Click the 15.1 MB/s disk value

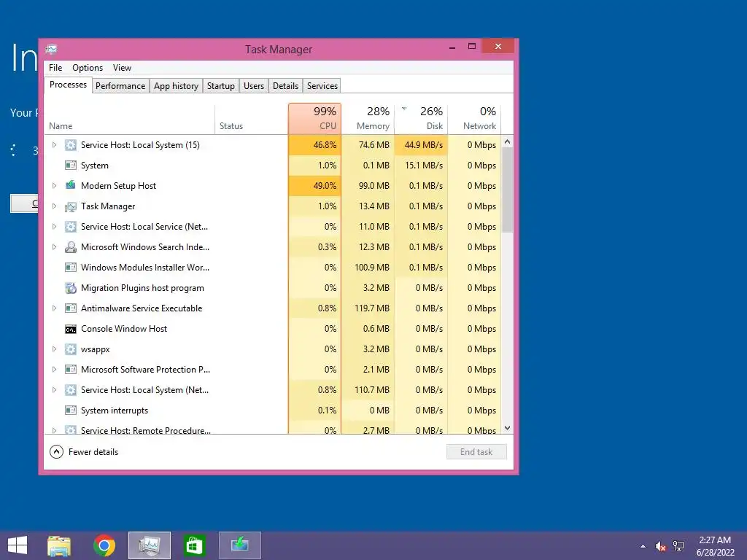[421, 166]
